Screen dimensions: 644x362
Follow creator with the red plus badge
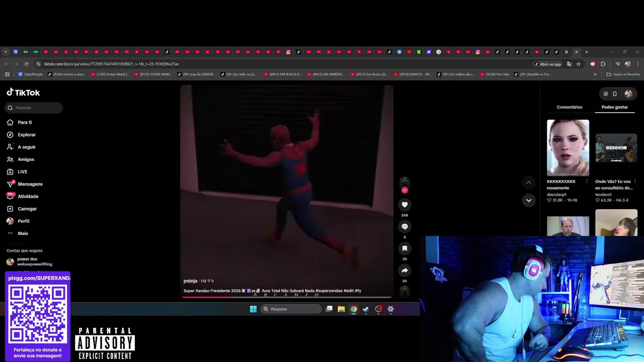(x=405, y=190)
